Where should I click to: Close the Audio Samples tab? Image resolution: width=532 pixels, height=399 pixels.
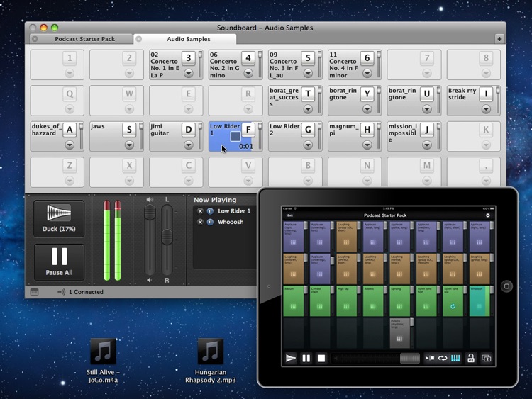pos(139,39)
